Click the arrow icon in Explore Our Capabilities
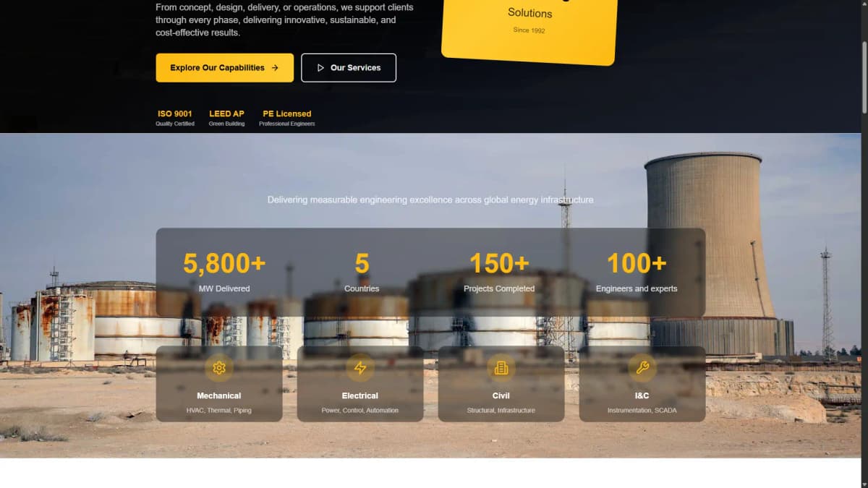 pos(274,67)
